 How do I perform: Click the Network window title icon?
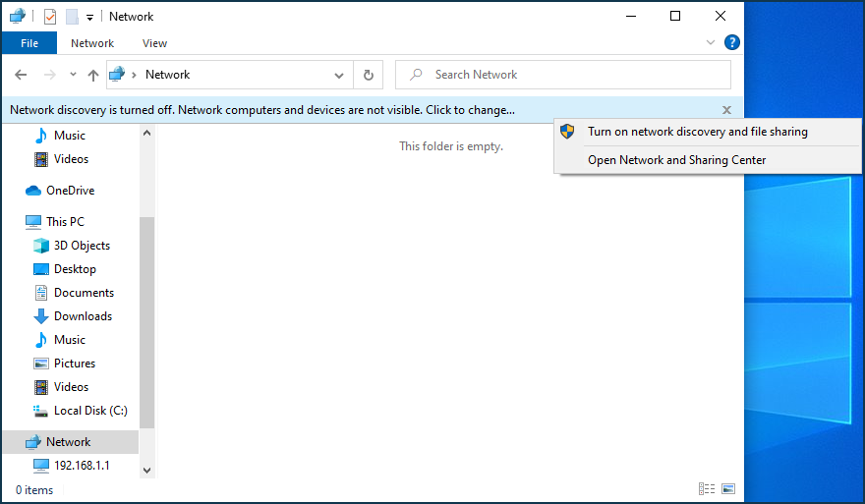pyautogui.click(x=18, y=16)
